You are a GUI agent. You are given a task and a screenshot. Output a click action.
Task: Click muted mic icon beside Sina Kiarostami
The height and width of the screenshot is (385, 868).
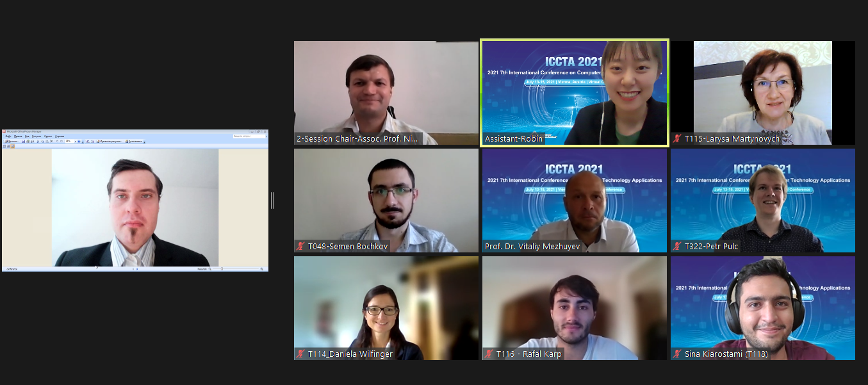[x=677, y=354]
